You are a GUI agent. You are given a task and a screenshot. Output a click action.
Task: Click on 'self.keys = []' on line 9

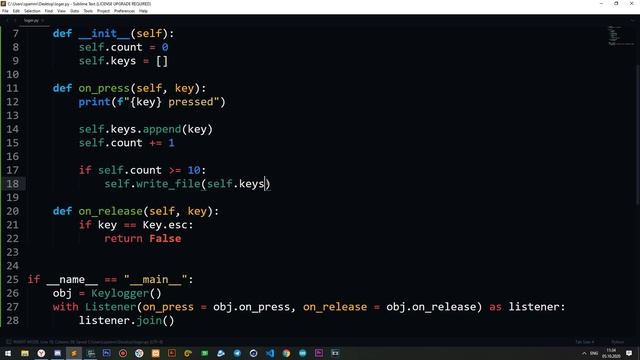[124, 61]
